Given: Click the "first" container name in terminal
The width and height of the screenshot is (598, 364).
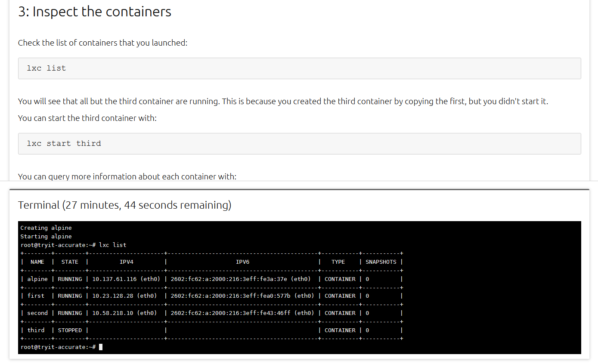Looking at the screenshot, I should (36, 296).
